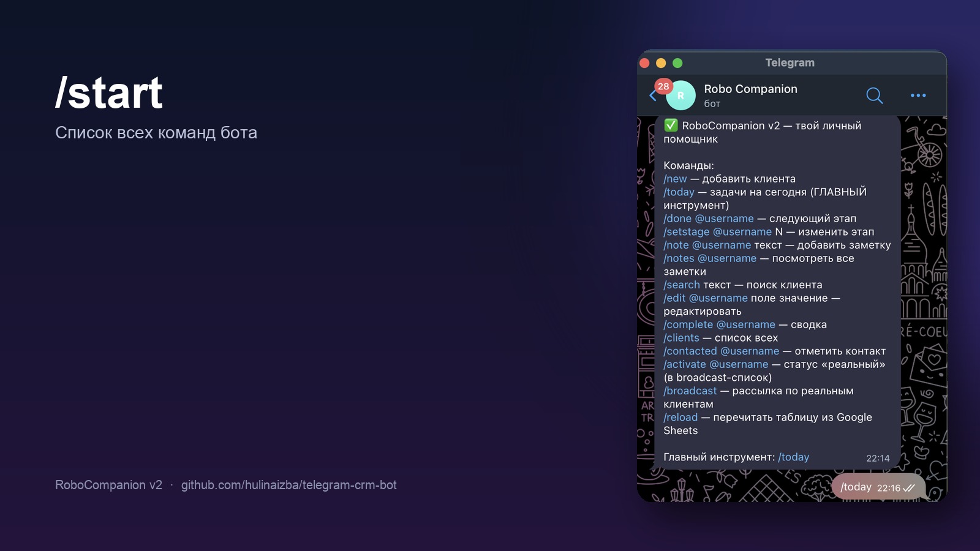Click the /clients command link
Viewport: 980px width, 551px height.
point(681,338)
